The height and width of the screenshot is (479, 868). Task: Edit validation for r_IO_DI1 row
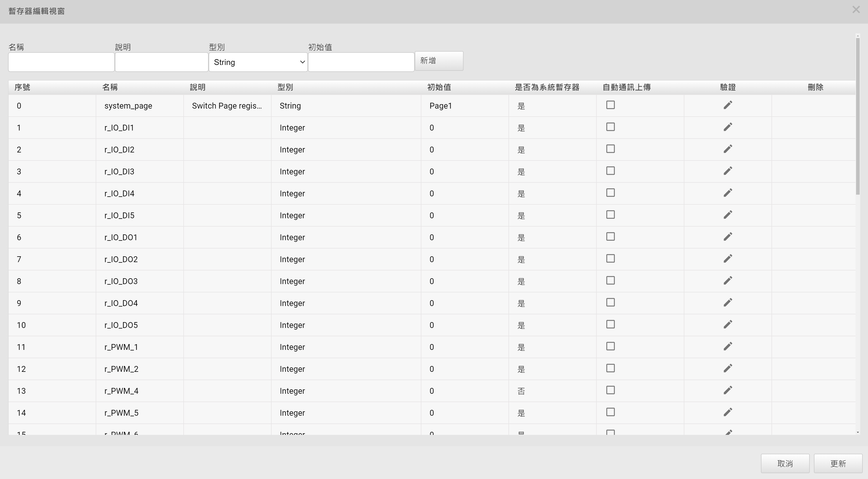pyautogui.click(x=728, y=127)
